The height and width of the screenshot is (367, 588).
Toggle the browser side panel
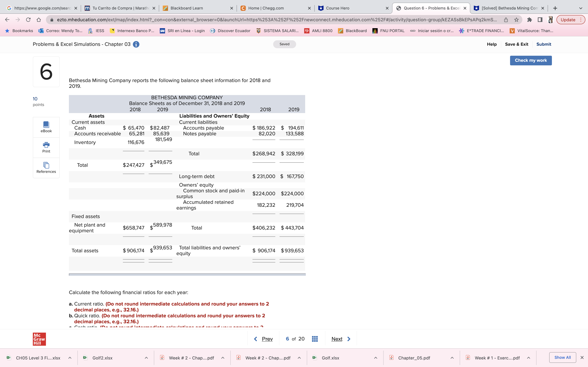(540, 20)
